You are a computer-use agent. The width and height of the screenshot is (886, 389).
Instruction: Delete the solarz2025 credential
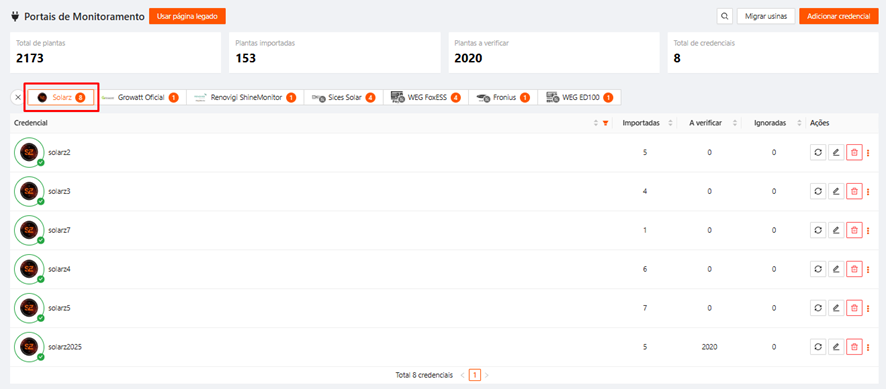tap(854, 347)
